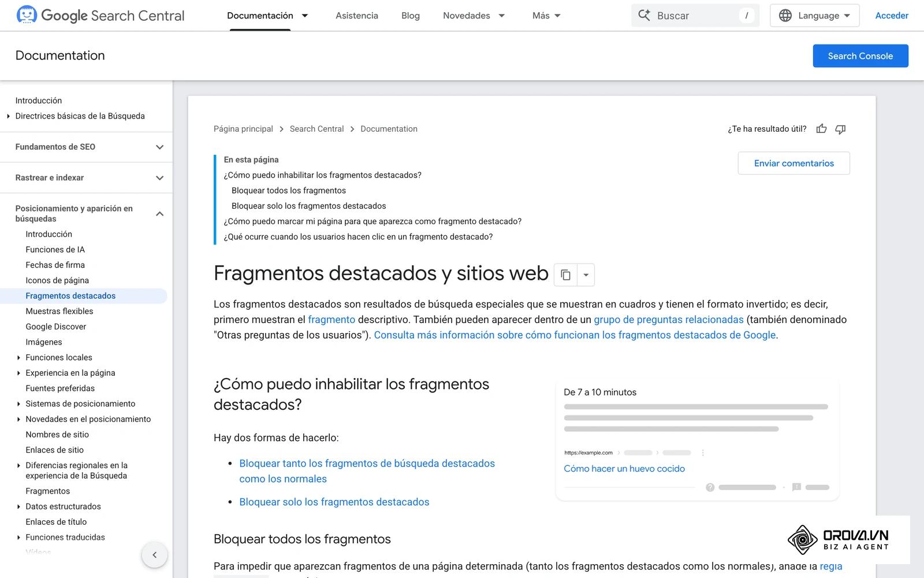
Task: Click the globe Language icon
Action: click(x=785, y=16)
